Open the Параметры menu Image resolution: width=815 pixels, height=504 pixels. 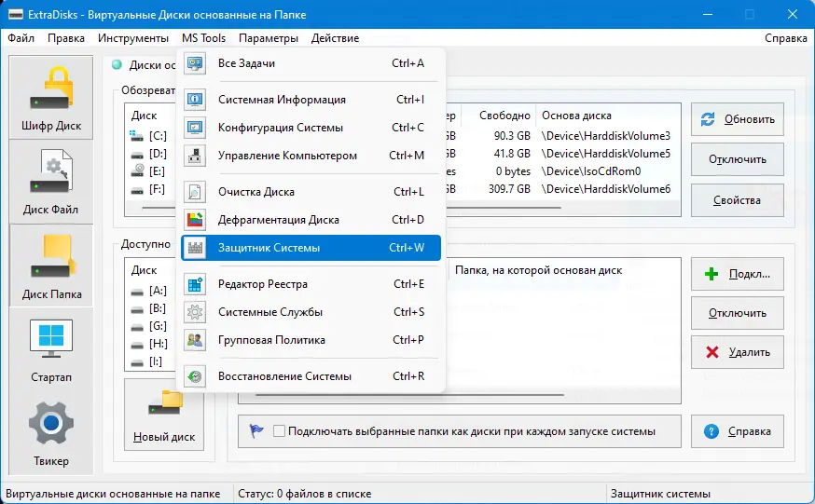(269, 38)
